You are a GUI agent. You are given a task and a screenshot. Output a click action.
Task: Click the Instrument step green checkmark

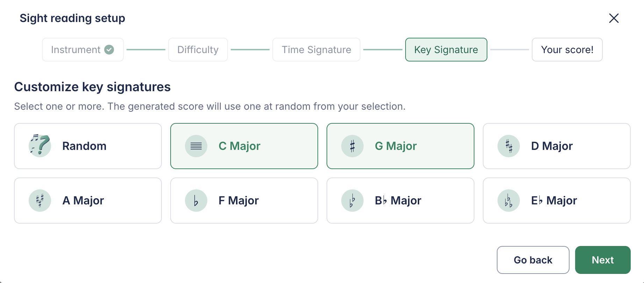[109, 50]
